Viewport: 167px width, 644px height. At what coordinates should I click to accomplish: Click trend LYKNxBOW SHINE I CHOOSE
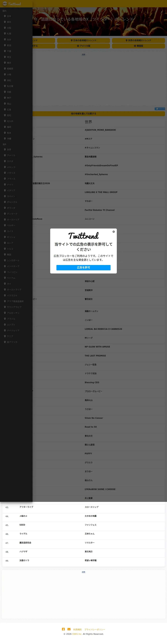[100, 489]
